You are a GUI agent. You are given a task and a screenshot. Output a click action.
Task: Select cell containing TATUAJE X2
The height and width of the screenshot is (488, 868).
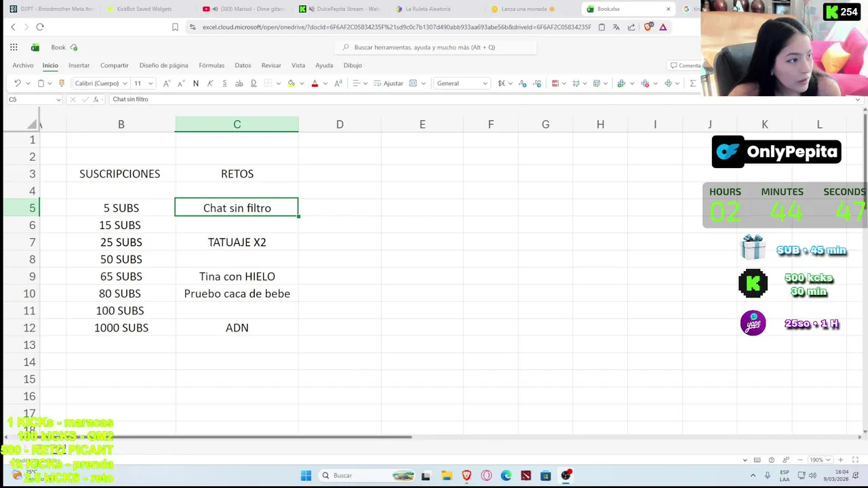237,242
